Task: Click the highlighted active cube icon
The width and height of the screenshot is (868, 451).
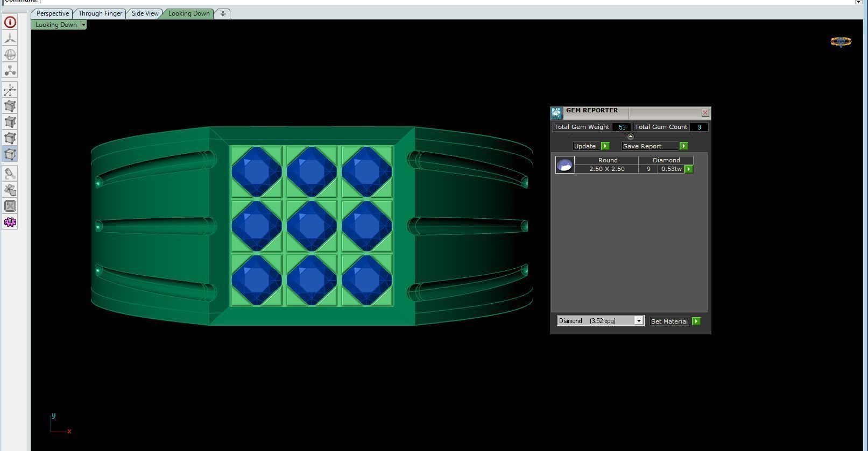Action: click(x=10, y=154)
